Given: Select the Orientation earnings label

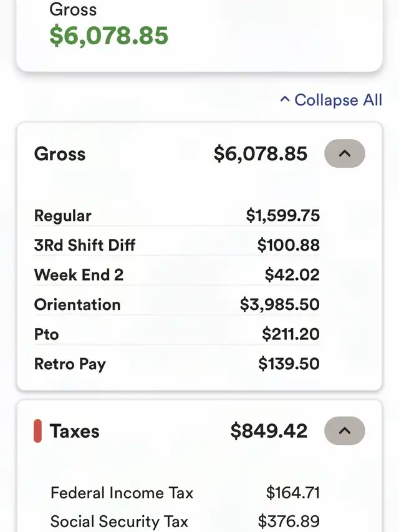Looking at the screenshot, I should click(77, 304).
